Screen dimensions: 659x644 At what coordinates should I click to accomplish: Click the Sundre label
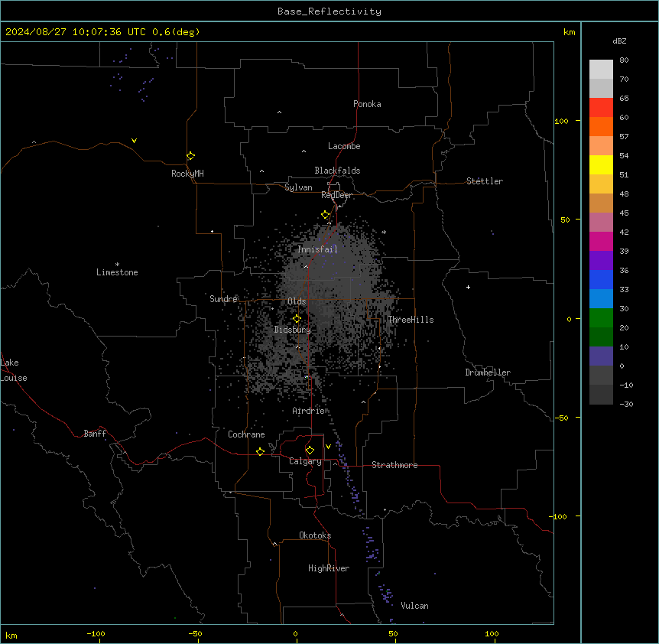[223, 299]
